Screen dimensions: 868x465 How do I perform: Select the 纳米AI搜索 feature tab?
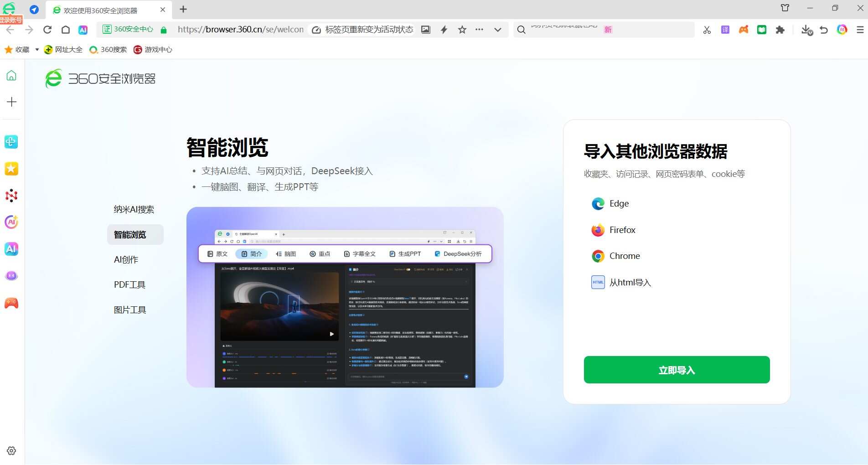[x=134, y=209]
